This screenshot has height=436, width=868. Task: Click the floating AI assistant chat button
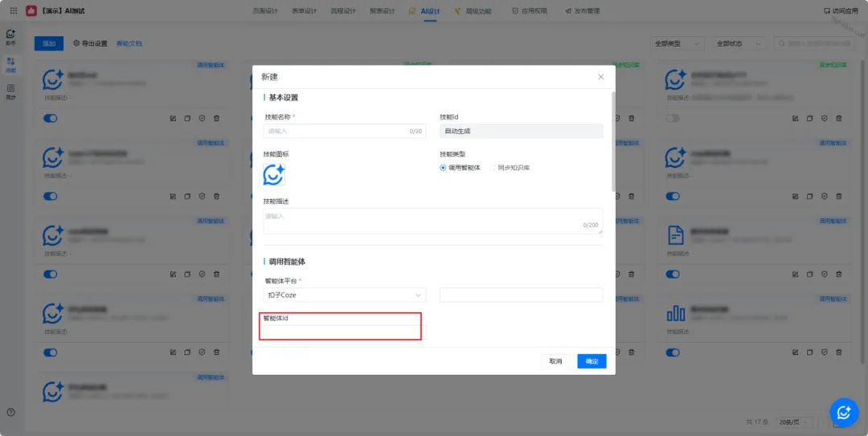(844, 412)
